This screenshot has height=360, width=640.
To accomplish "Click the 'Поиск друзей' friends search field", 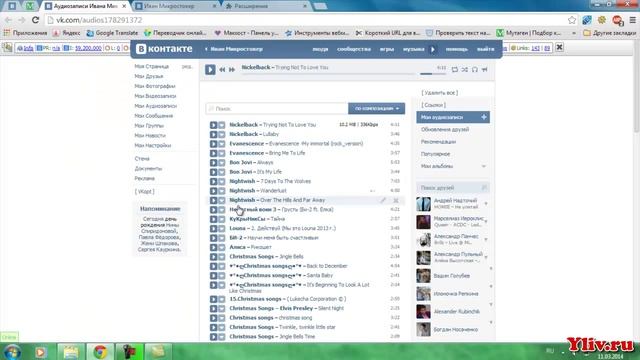I will click(x=453, y=188).
